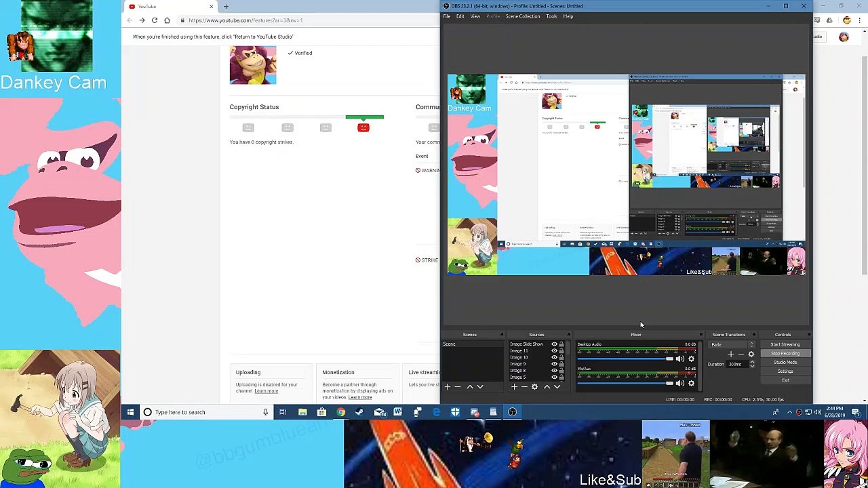
Task: Open the Edit menu in OBS
Action: (460, 16)
